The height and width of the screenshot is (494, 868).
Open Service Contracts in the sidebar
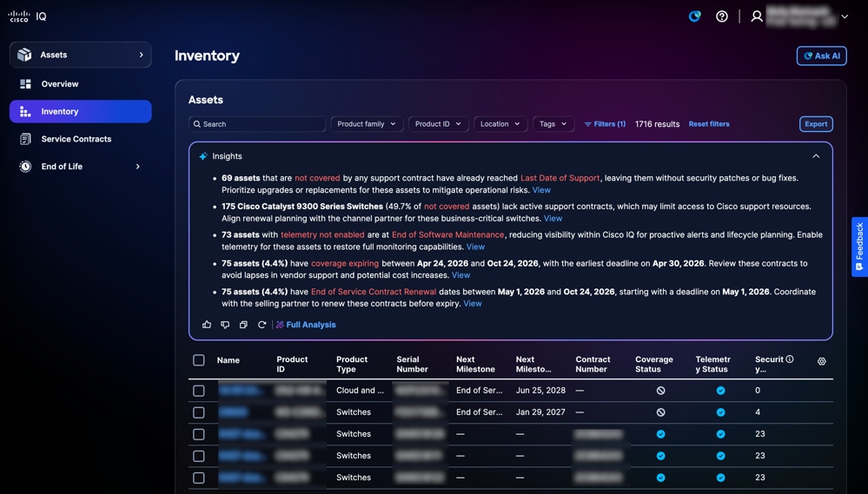tap(76, 139)
